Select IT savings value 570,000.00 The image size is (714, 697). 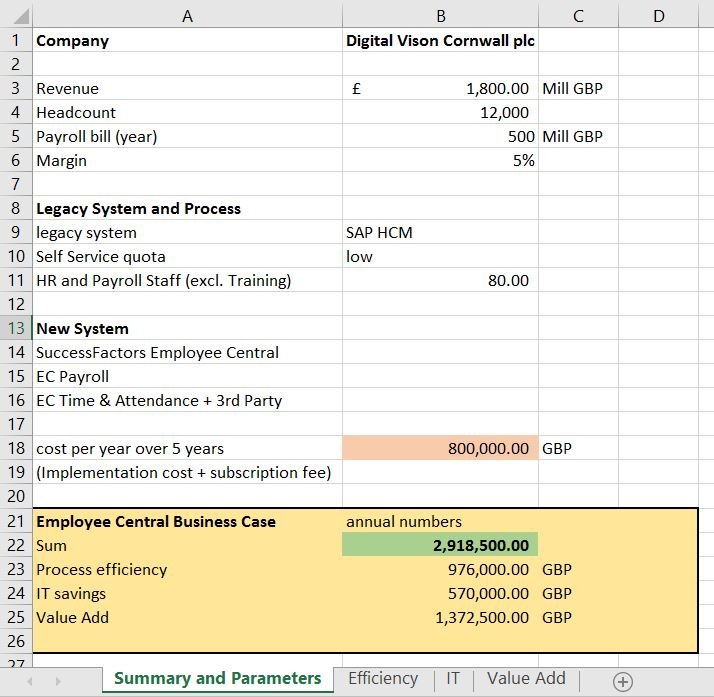[440, 593]
